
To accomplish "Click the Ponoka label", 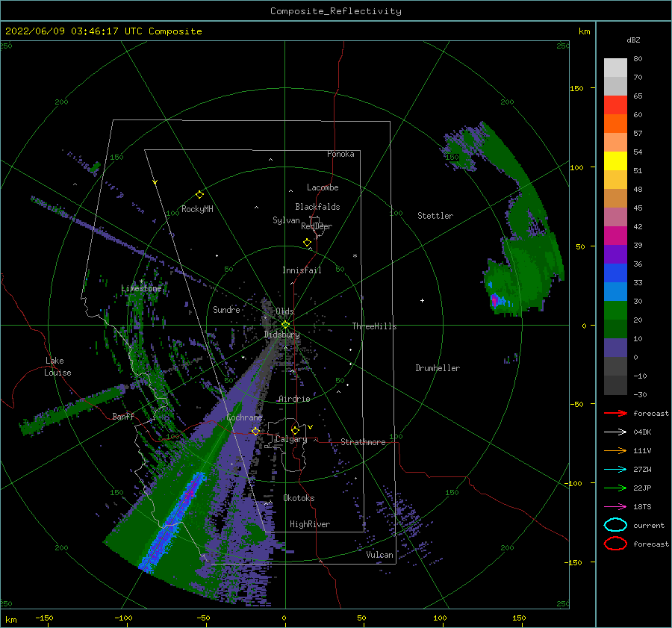I will pyautogui.click(x=340, y=154).
